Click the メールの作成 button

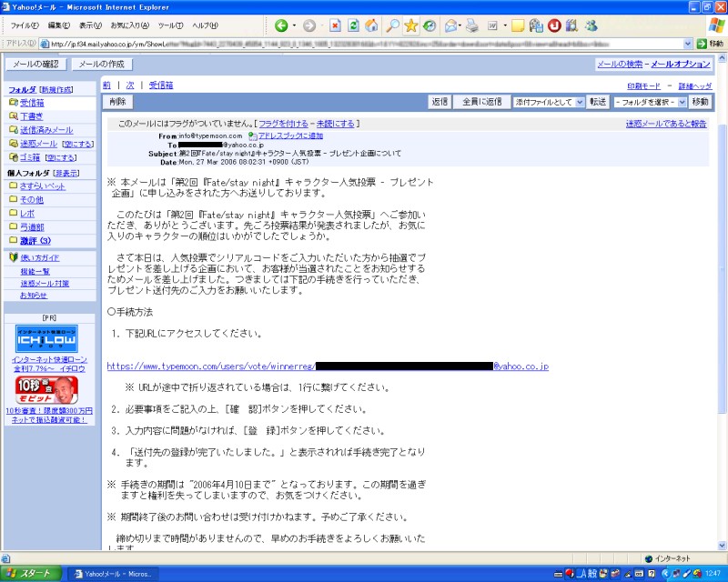point(102,64)
